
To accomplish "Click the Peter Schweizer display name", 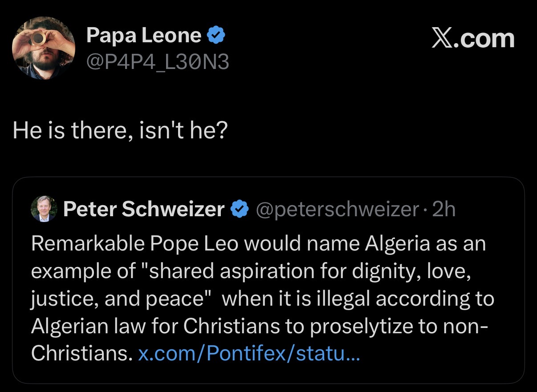I will [144, 209].
